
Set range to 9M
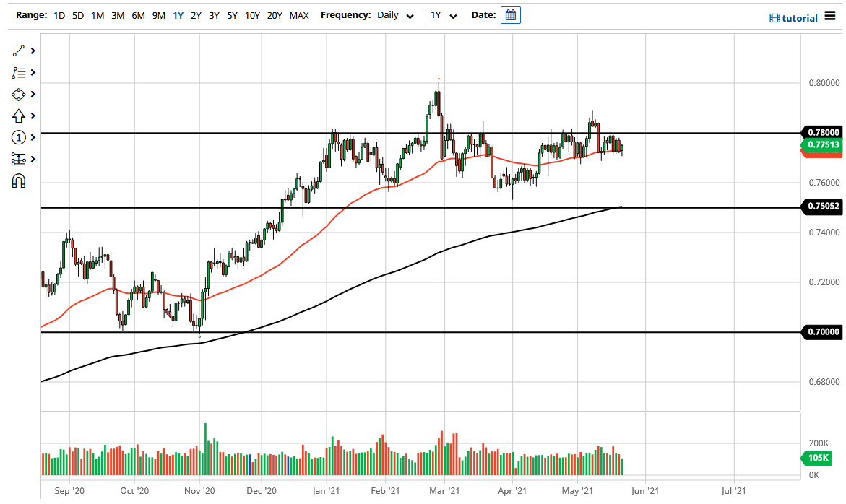click(159, 16)
